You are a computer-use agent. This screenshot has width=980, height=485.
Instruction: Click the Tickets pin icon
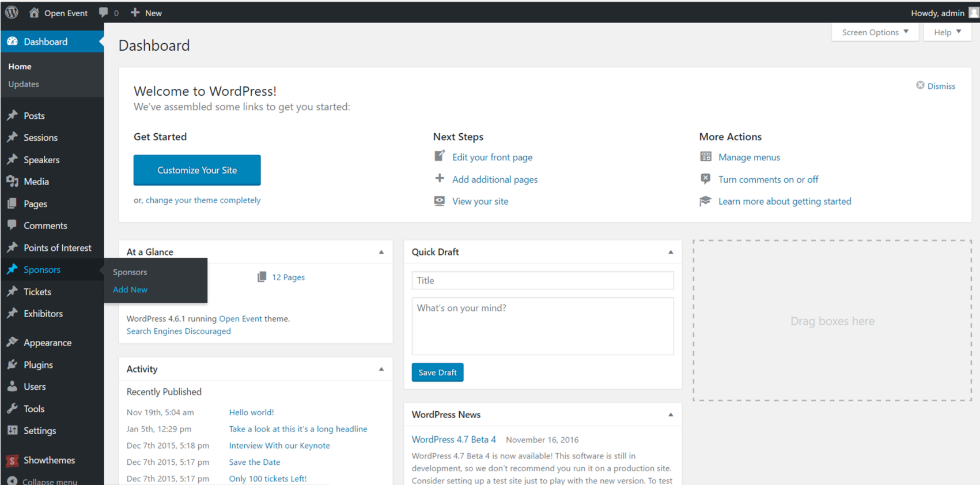coord(12,291)
